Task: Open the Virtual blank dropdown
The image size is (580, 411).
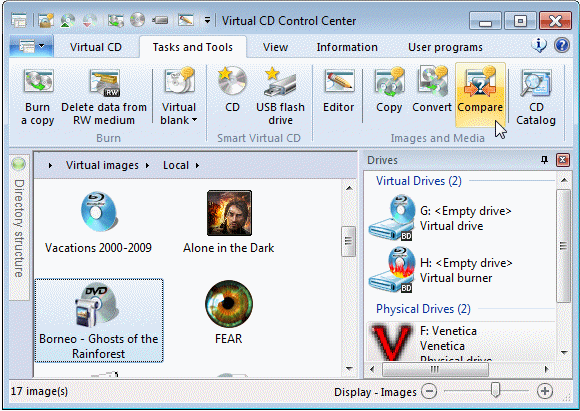Action: [179, 97]
